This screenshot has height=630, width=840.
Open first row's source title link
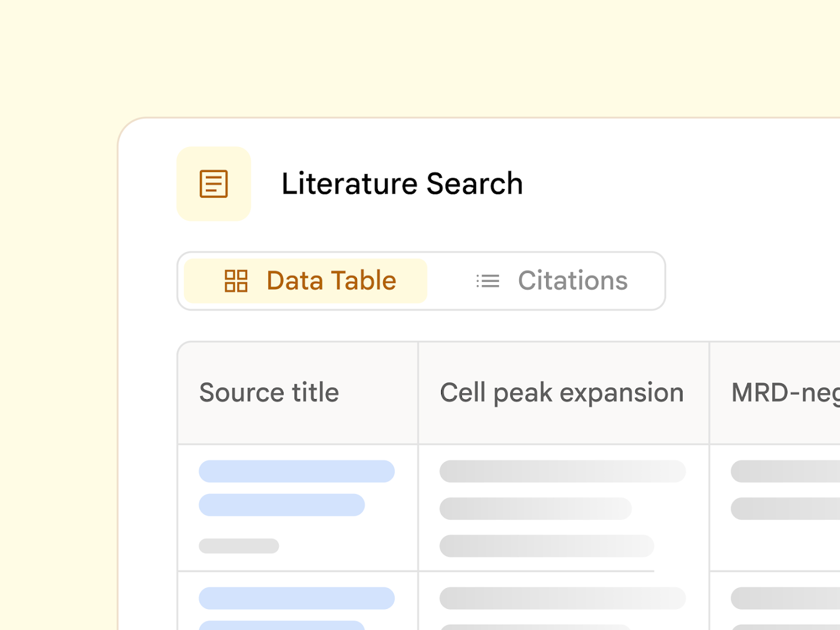click(x=297, y=471)
